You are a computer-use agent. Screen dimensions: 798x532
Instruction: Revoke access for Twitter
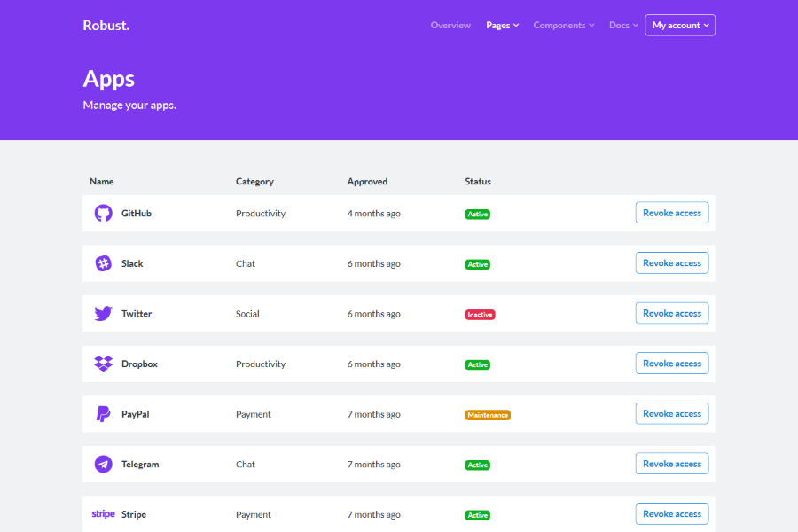click(671, 313)
